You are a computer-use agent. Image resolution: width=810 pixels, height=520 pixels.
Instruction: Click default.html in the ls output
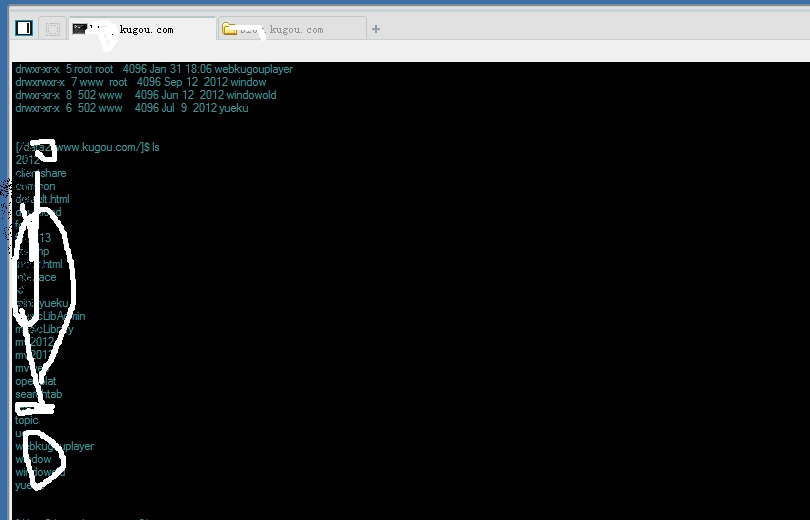42,199
